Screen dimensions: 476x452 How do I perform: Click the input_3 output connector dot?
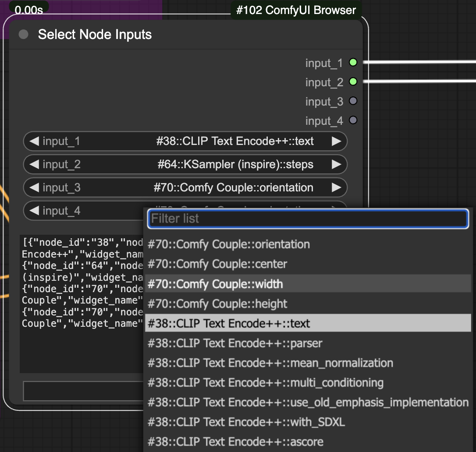[353, 101]
